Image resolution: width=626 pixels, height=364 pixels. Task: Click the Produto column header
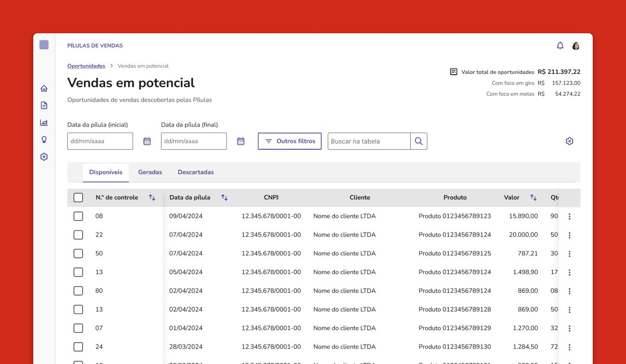455,198
